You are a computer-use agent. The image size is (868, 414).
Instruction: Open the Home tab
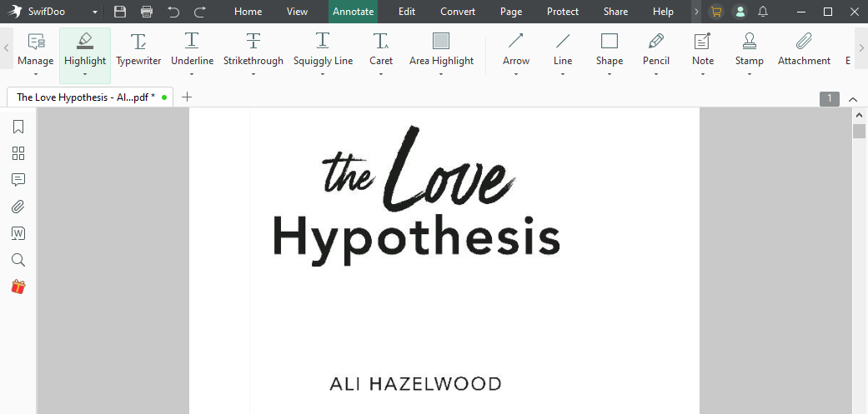coord(248,12)
